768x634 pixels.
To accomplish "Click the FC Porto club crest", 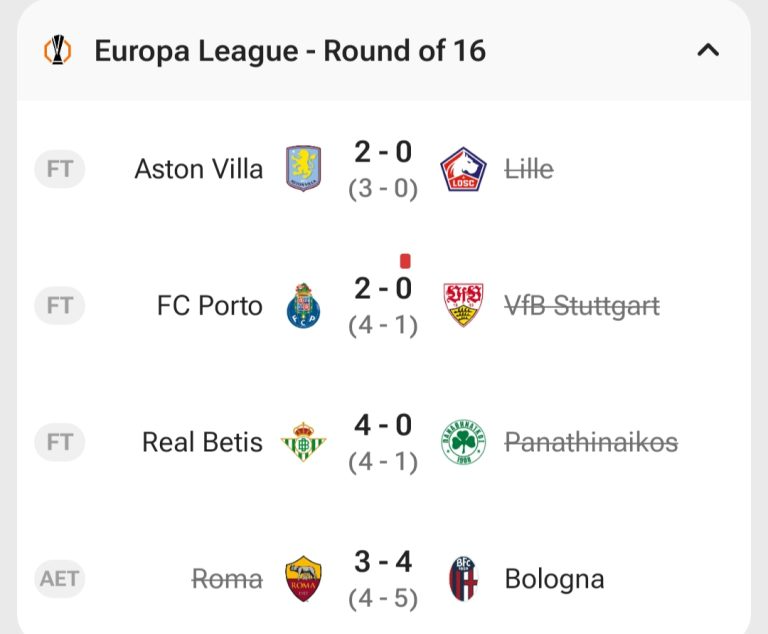I will pos(304,305).
